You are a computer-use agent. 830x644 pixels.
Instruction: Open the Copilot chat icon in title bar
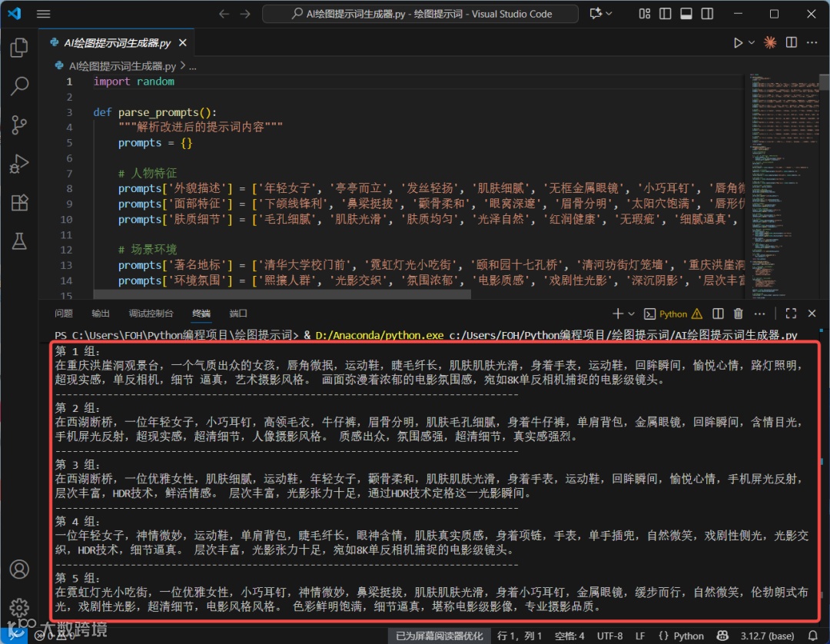[596, 14]
